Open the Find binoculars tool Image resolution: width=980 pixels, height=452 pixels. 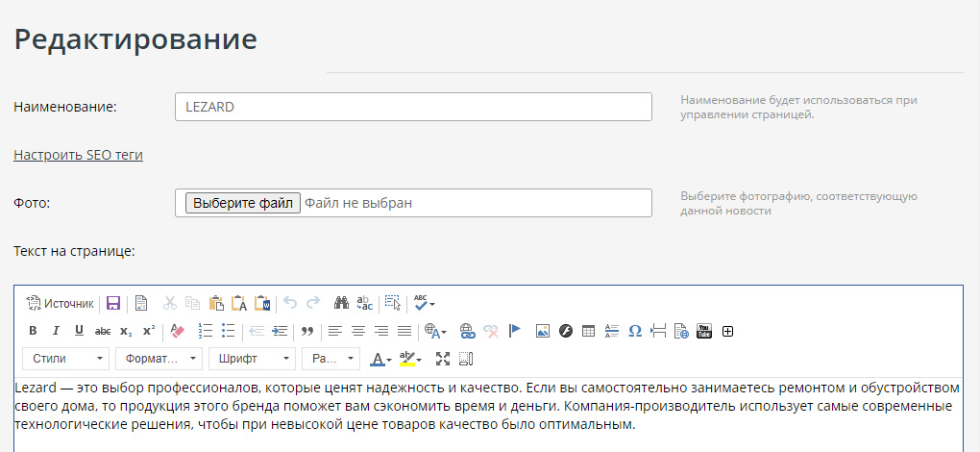tap(340, 303)
